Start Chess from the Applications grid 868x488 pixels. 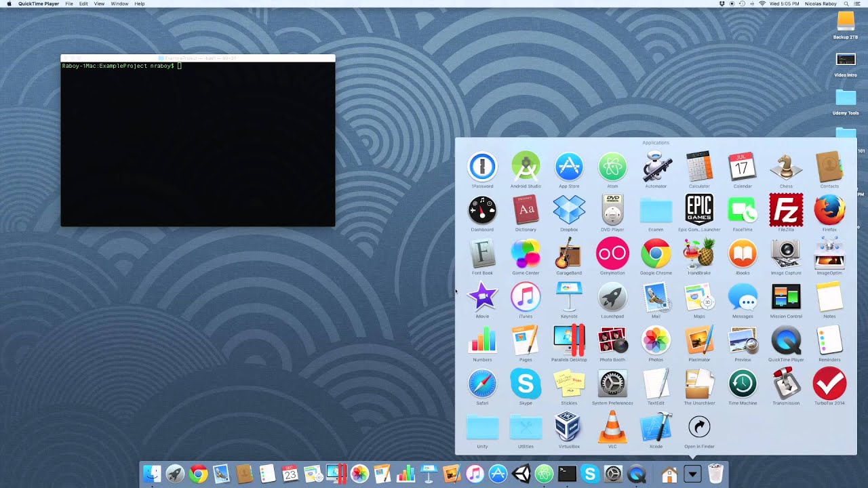pyautogui.click(x=786, y=167)
